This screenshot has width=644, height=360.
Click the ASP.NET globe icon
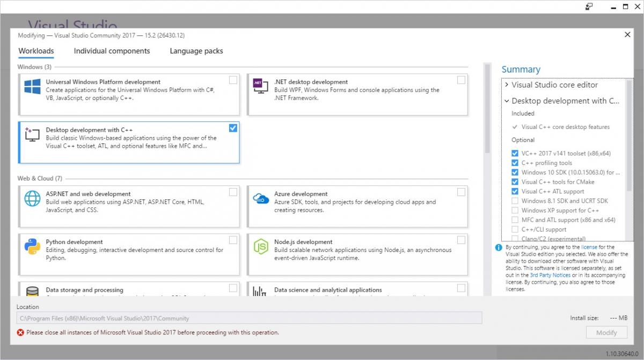32,198
